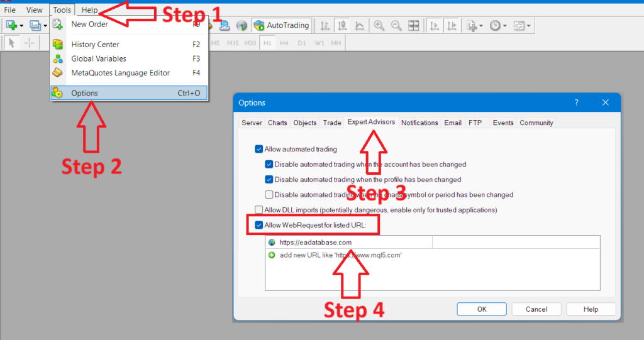This screenshot has width=644, height=340.
Task: Select the D1 timeframe
Action: click(x=302, y=43)
